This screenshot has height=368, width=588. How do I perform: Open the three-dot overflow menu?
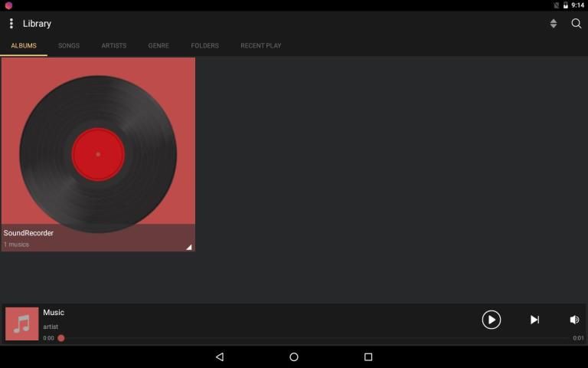click(11, 24)
